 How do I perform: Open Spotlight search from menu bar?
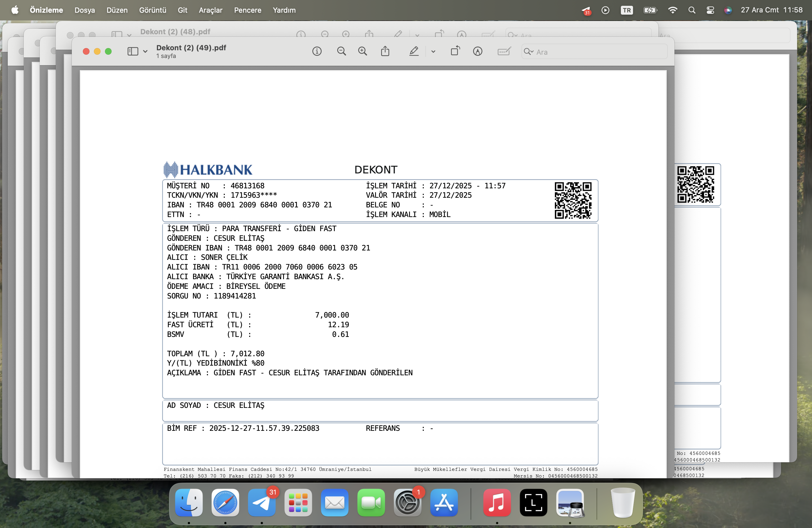(x=692, y=10)
